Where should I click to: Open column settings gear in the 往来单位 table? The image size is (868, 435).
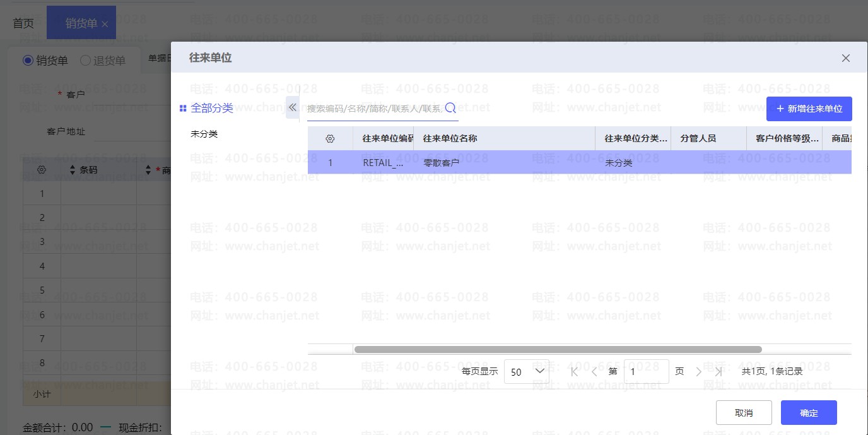pos(330,138)
